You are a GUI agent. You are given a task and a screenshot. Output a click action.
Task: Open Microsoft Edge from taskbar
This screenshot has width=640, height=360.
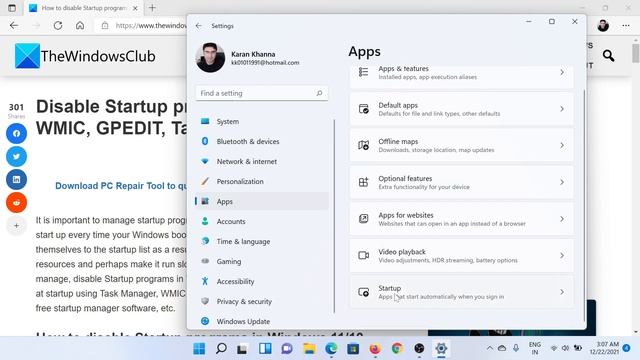coord(331,349)
